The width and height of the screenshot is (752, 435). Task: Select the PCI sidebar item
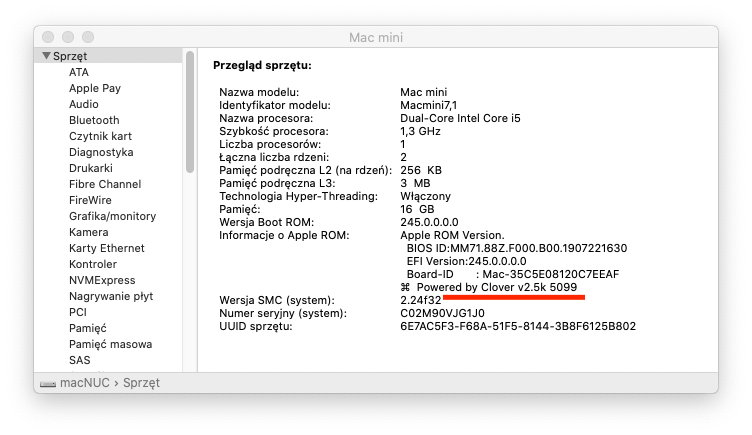[78, 312]
